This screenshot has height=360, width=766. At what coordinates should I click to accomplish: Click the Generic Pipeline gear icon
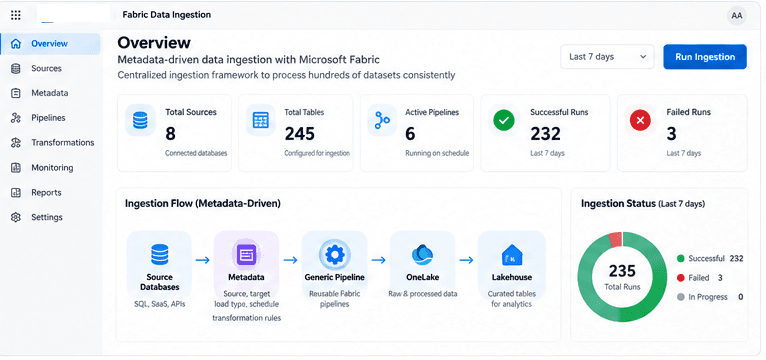pos(334,254)
